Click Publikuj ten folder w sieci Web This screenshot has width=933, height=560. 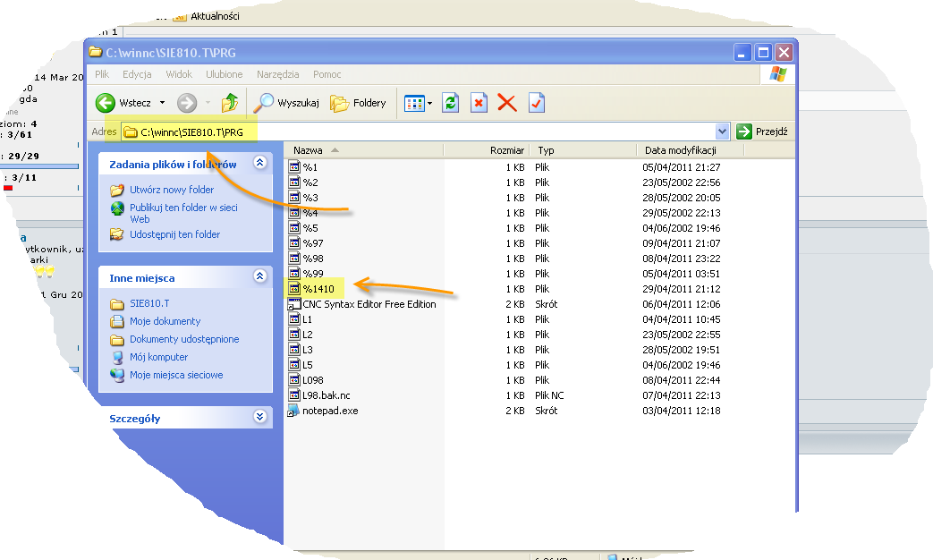click(183, 213)
